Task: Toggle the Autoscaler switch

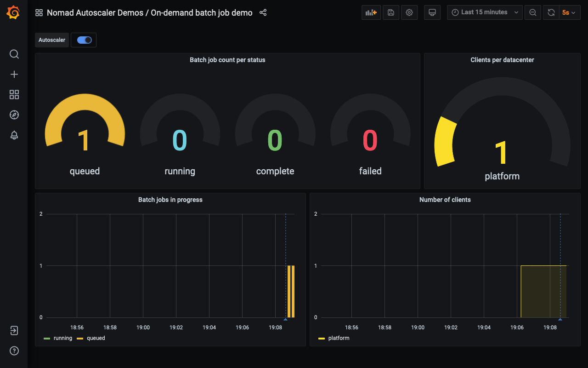Action: 85,40
